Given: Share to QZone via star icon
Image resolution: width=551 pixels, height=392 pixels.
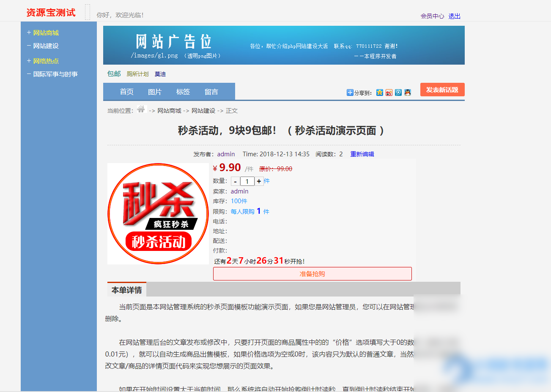Looking at the screenshot, I should click(380, 92).
